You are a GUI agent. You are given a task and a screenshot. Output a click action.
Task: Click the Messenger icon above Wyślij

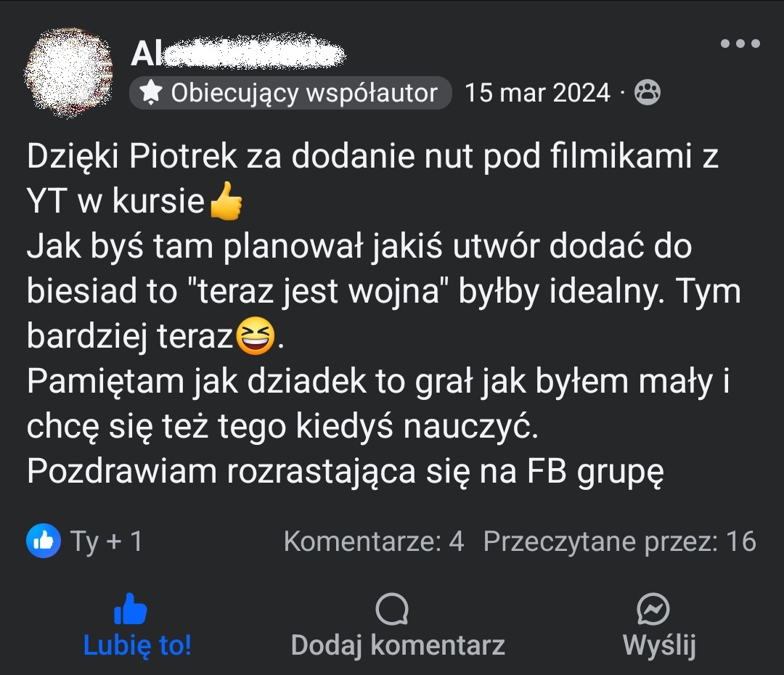pyautogui.click(x=653, y=609)
